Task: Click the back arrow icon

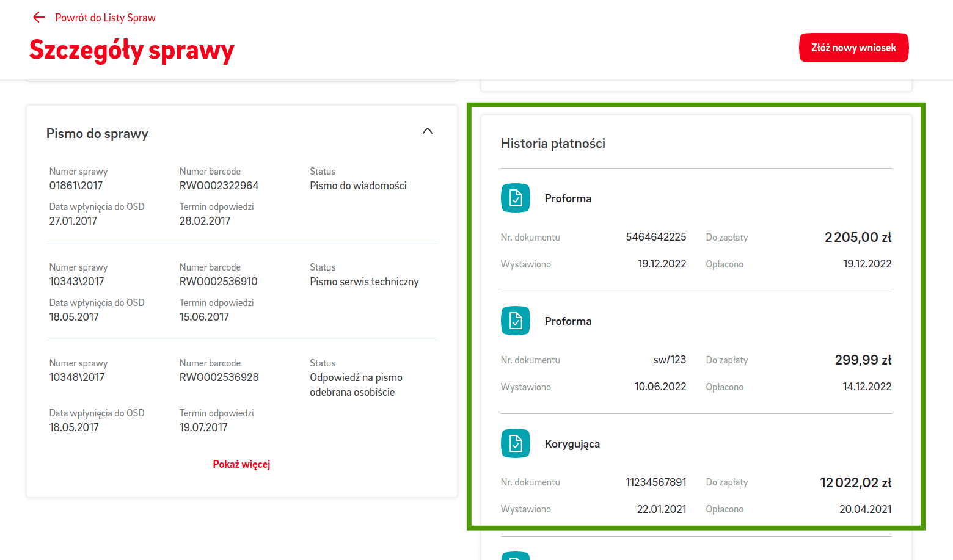Action: click(39, 18)
